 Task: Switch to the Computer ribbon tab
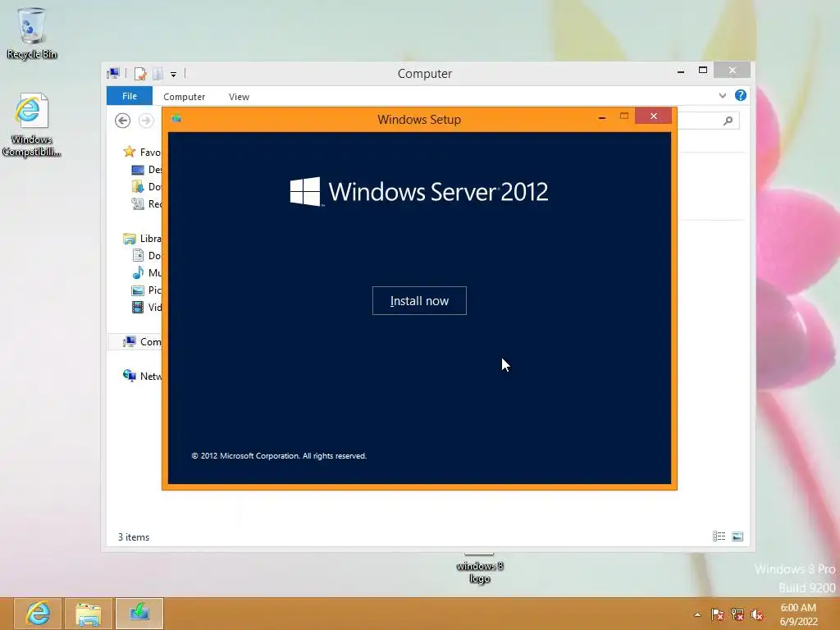(x=184, y=97)
